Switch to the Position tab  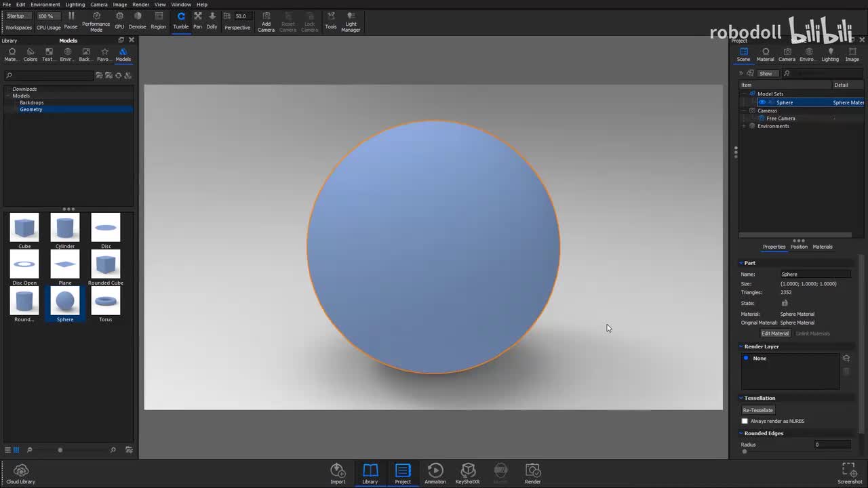click(x=799, y=247)
